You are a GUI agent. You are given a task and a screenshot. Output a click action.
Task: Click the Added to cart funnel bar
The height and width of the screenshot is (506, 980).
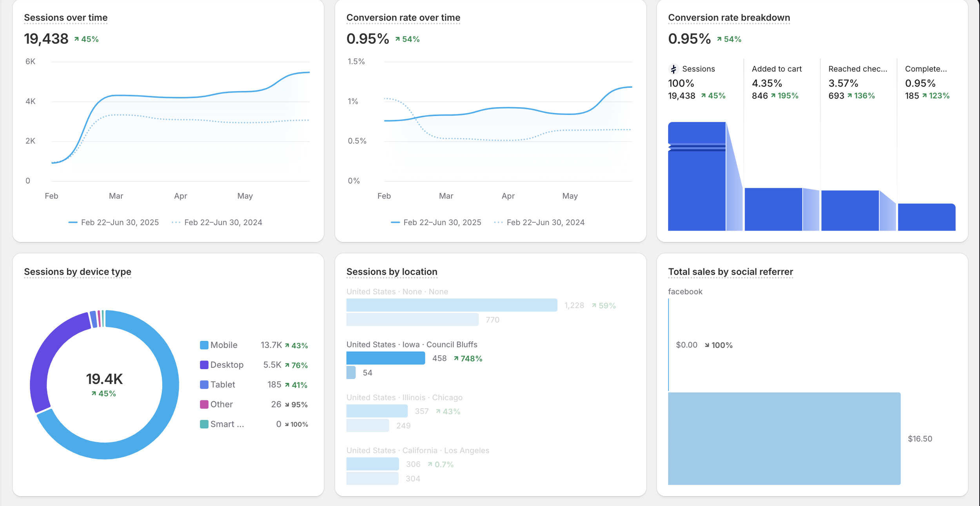click(773, 209)
